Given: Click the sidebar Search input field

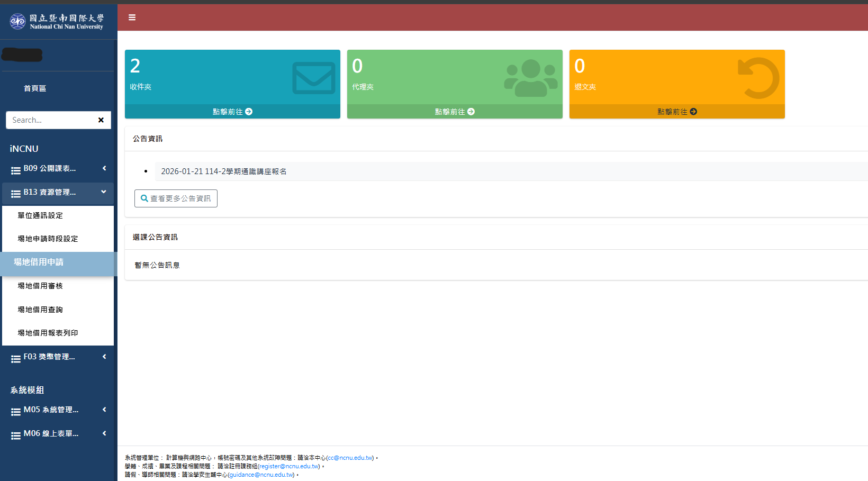Looking at the screenshot, I should [50, 120].
